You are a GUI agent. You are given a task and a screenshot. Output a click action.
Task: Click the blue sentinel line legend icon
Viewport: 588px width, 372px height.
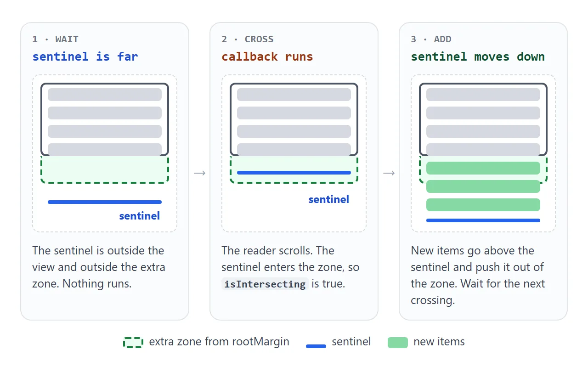click(316, 346)
